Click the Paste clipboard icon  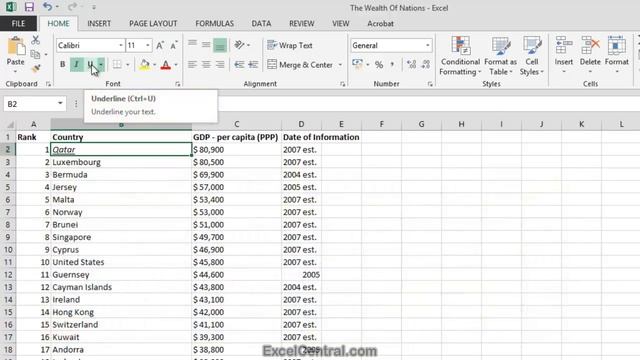point(16,47)
